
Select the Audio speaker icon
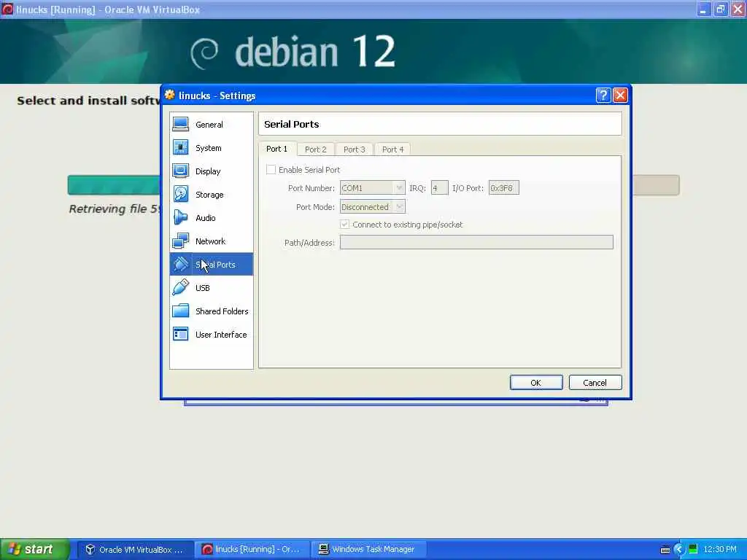point(181,217)
